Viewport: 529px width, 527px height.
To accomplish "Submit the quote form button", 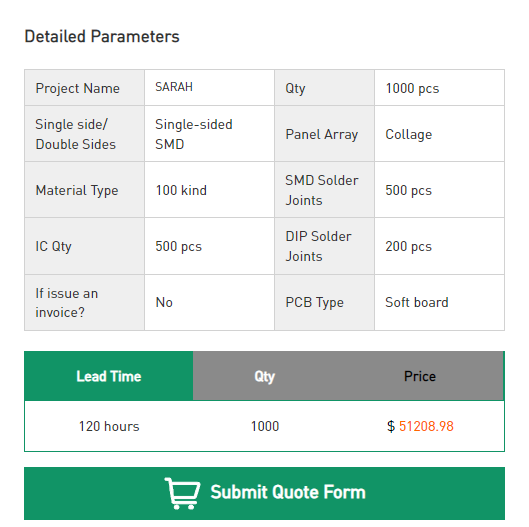I will click(x=264, y=493).
